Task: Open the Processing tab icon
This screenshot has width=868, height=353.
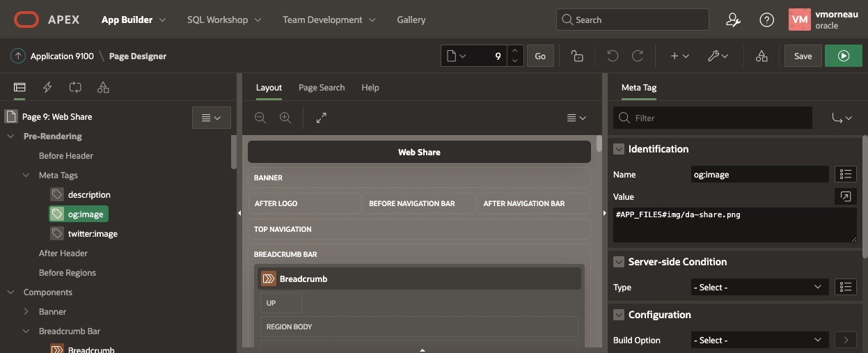Action: coord(75,87)
